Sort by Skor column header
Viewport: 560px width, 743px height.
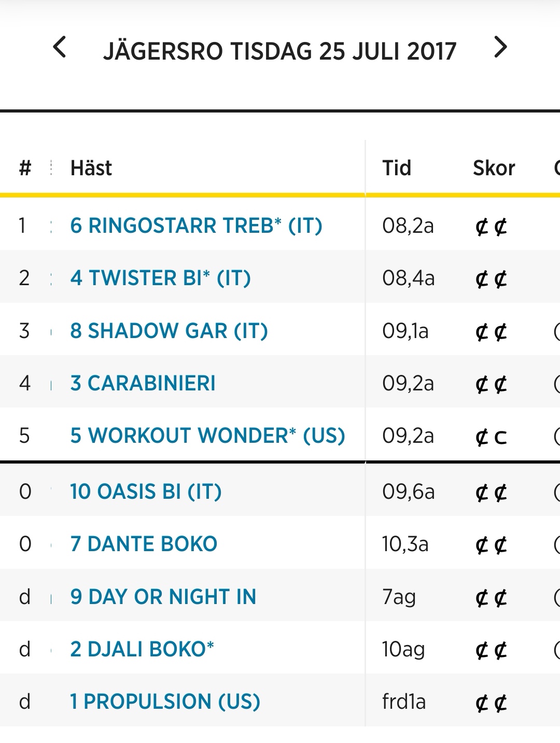pos(494,168)
